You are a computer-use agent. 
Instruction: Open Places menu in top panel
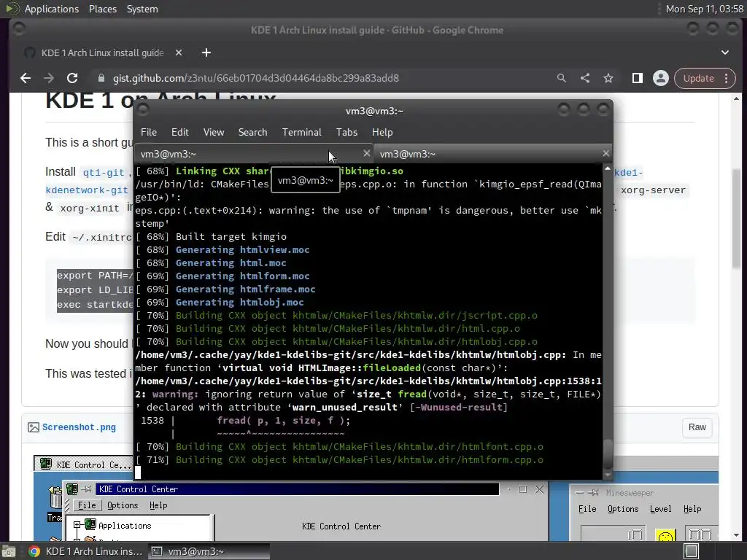tap(102, 9)
